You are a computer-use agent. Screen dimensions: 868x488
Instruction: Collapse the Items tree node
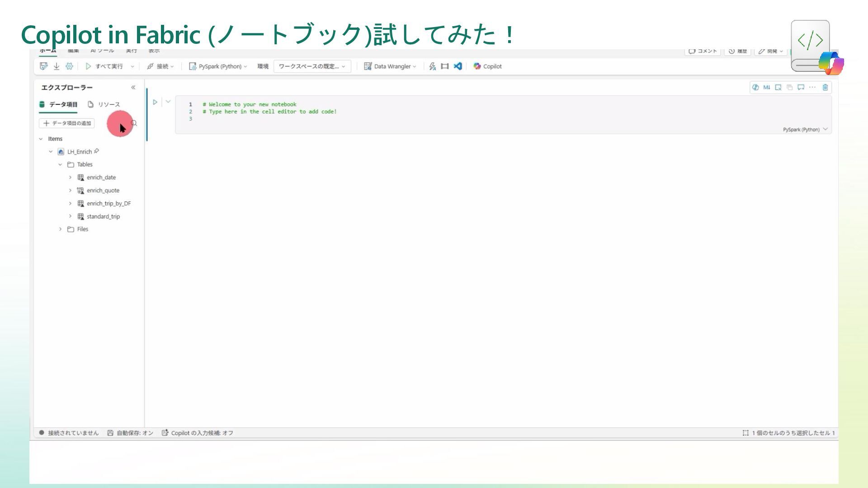click(x=41, y=139)
